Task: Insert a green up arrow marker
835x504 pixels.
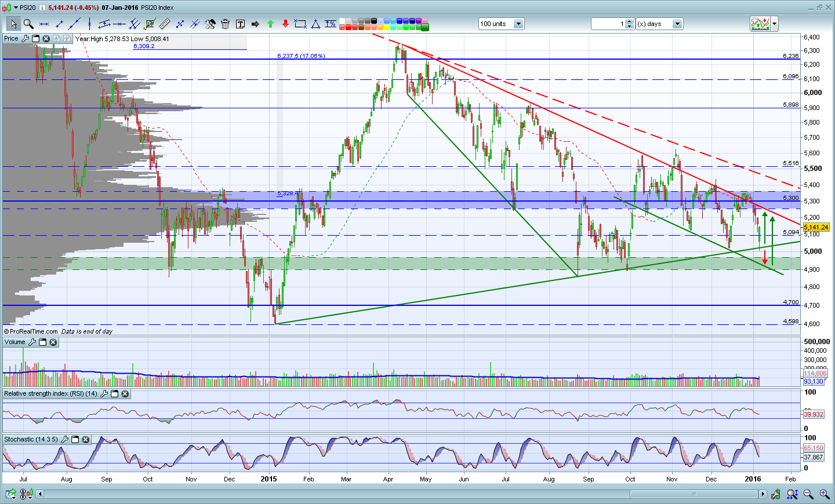Action: pyautogui.click(x=270, y=24)
